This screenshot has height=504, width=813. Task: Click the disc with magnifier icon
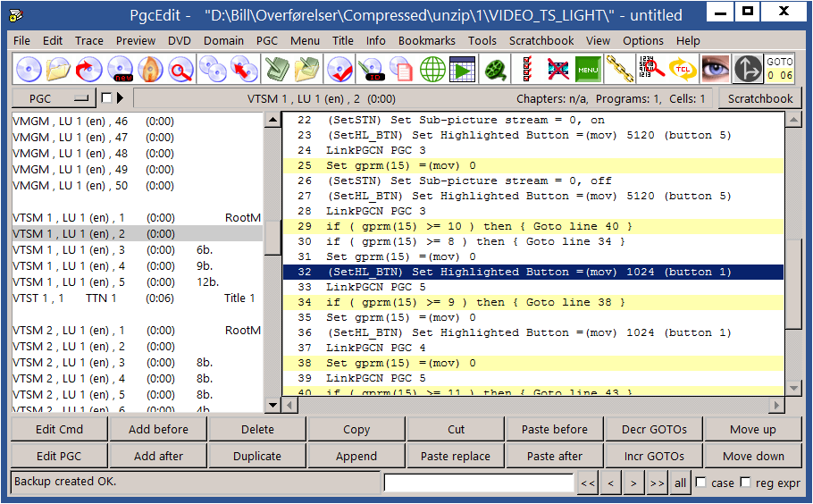click(x=182, y=69)
